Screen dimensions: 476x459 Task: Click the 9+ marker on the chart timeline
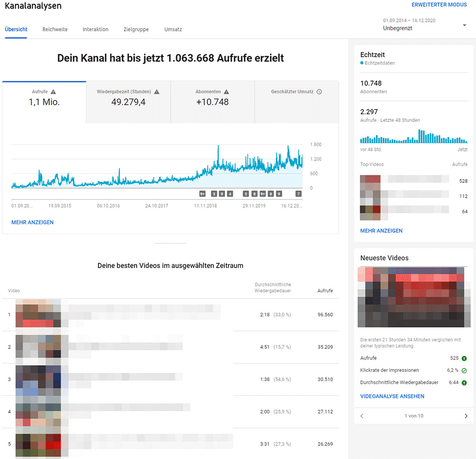point(202,194)
